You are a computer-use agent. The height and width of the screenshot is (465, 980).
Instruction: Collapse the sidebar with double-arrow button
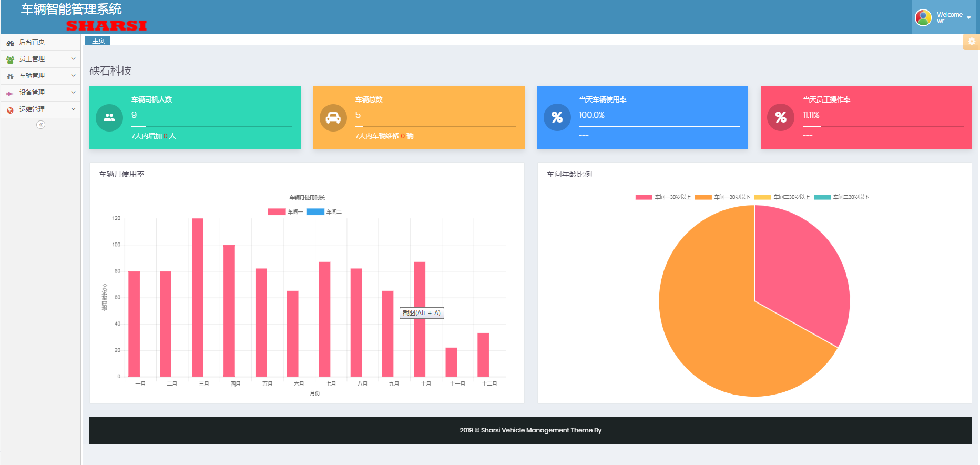coord(40,125)
